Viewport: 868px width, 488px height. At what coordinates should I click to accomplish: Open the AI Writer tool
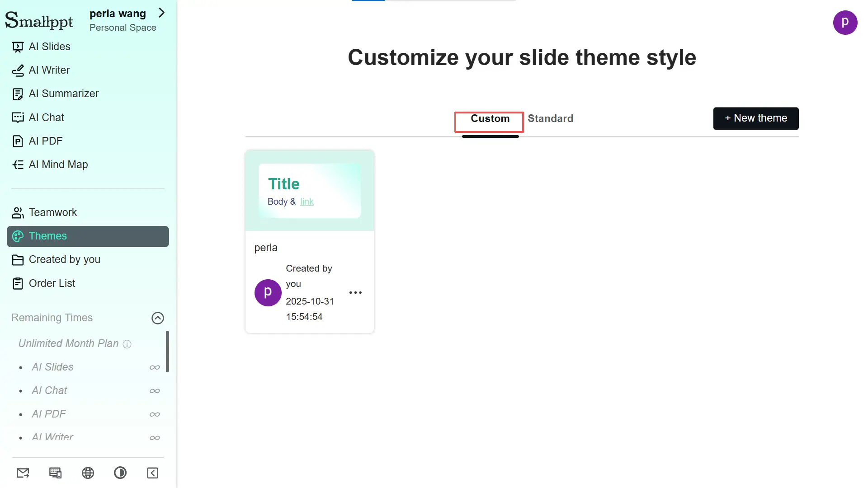coord(49,70)
